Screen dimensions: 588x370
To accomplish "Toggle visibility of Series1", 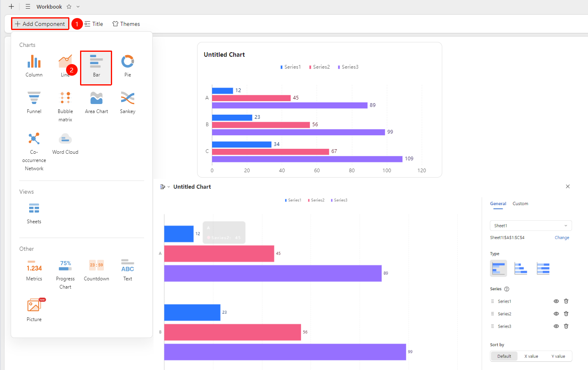I will click(556, 301).
